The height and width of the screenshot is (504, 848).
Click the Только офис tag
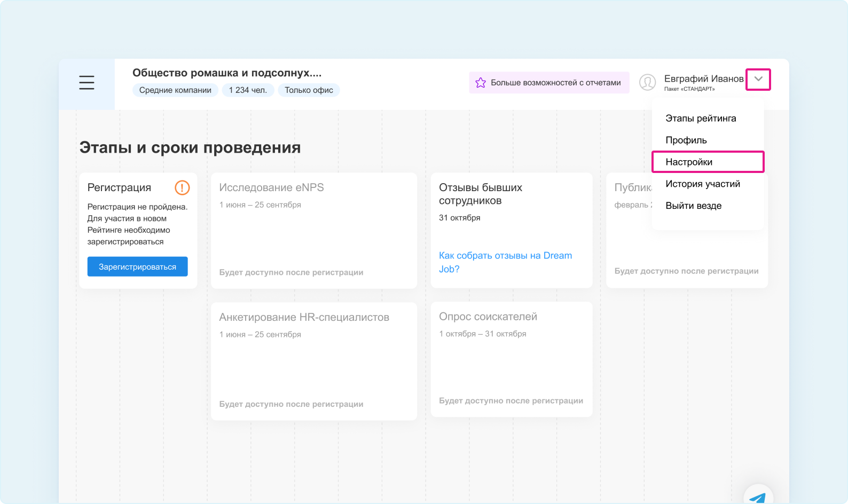click(309, 90)
